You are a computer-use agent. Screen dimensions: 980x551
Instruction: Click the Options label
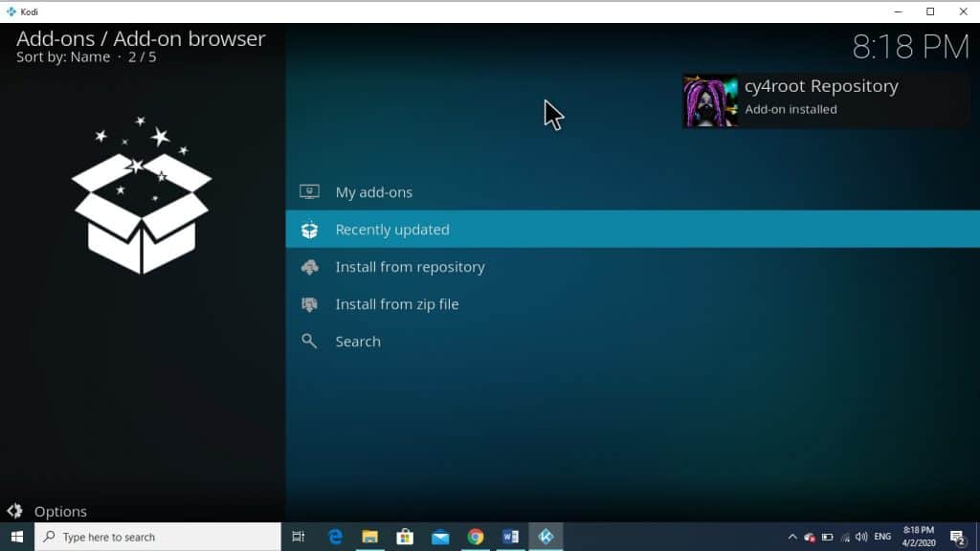coord(60,512)
